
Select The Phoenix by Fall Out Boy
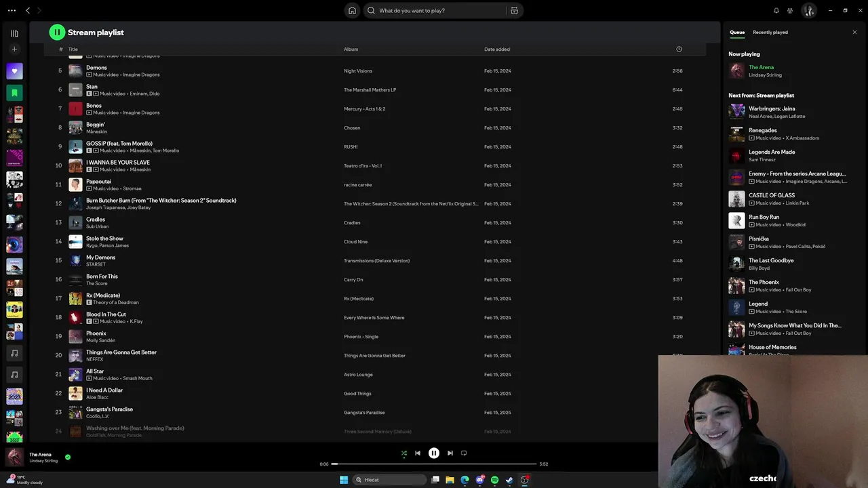tap(764, 282)
